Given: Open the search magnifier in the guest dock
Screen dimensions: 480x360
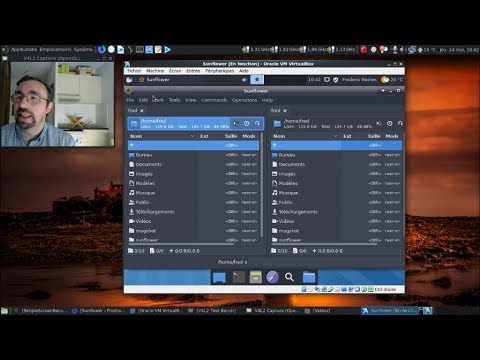Looking at the screenshot, I should [x=289, y=277].
